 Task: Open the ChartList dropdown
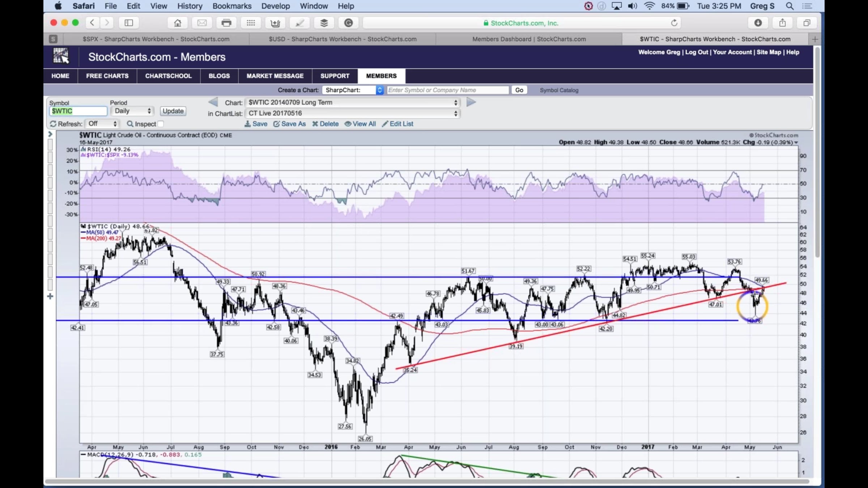pyautogui.click(x=353, y=113)
